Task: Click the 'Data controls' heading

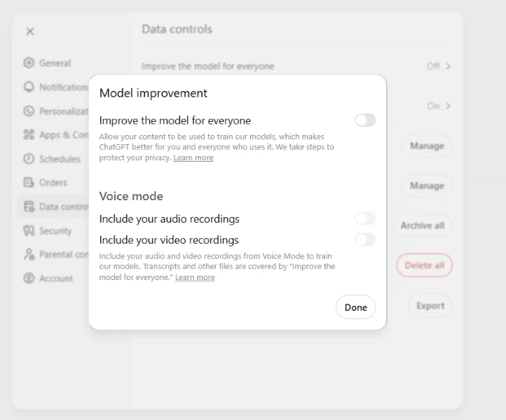Action: click(177, 29)
